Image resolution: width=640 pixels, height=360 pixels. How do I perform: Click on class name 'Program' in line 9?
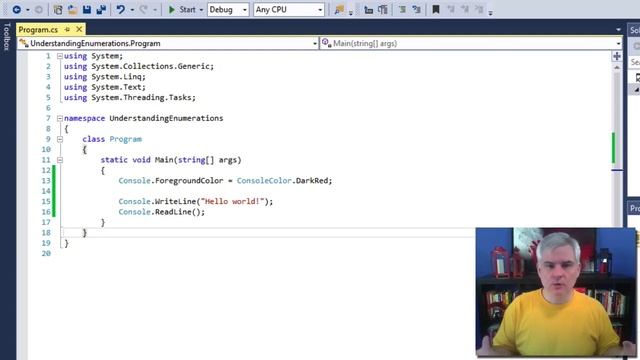pos(125,139)
